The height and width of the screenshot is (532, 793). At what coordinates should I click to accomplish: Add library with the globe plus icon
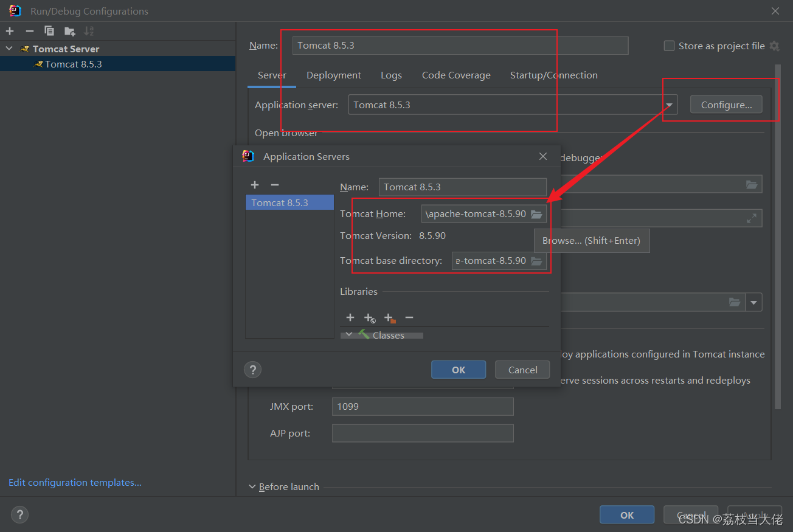(x=370, y=317)
